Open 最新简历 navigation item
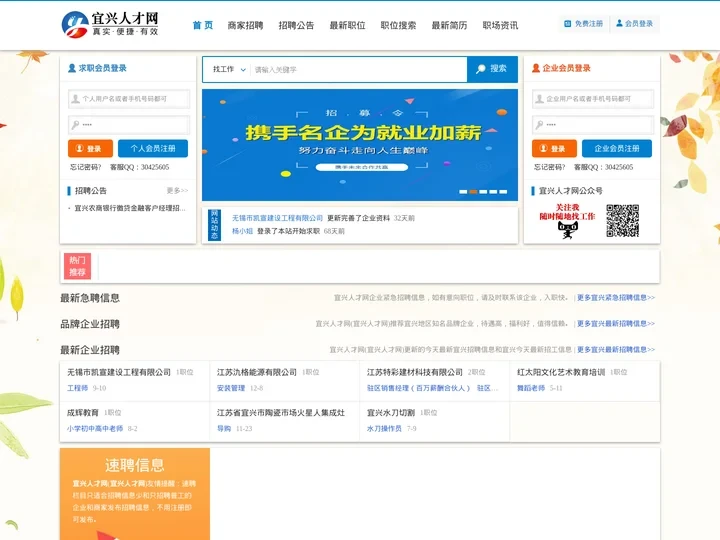Screen dimensions: 720x540 pos(449,25)
